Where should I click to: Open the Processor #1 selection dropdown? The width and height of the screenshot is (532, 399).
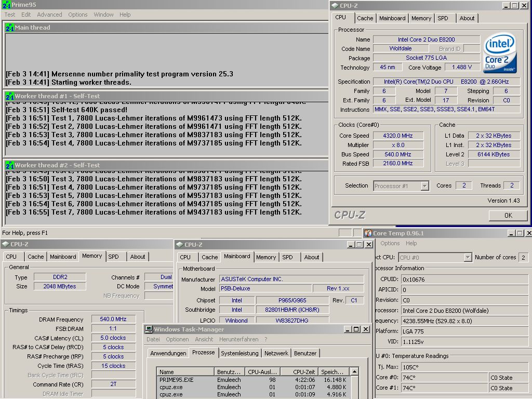pos(425,186)
